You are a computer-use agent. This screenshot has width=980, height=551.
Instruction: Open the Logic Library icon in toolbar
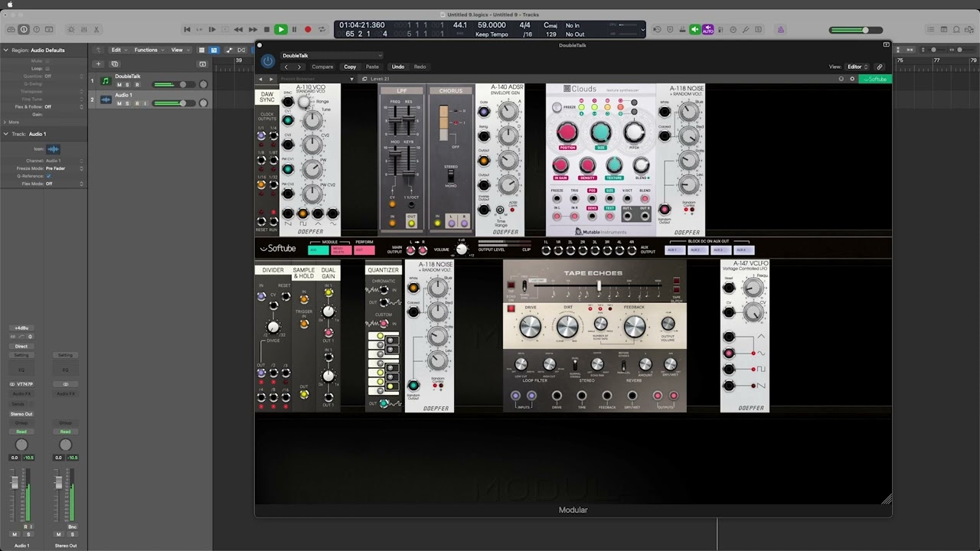coord(10,30)
